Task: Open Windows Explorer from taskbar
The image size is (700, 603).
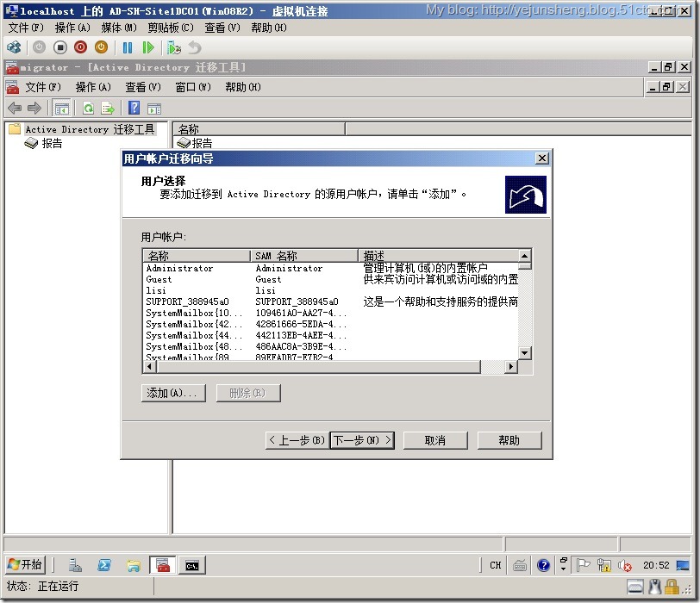Action: pyautogui.click(x=134, y=566)
